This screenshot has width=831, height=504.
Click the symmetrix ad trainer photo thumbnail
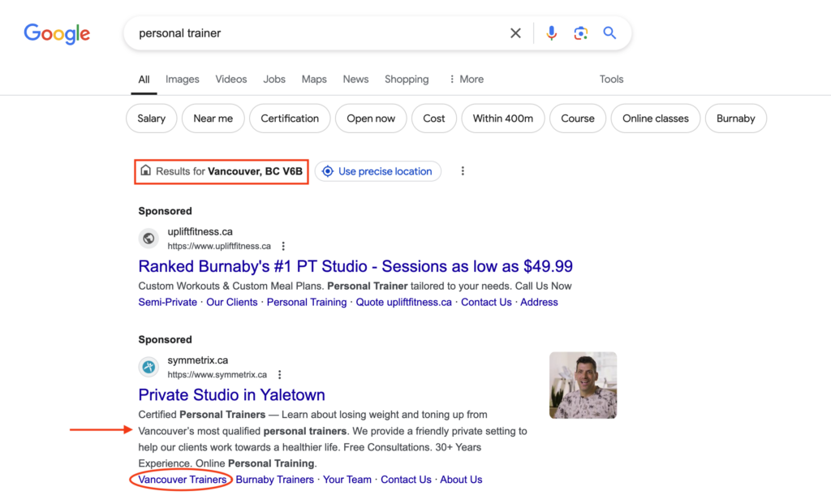click(x=583, y=386)
